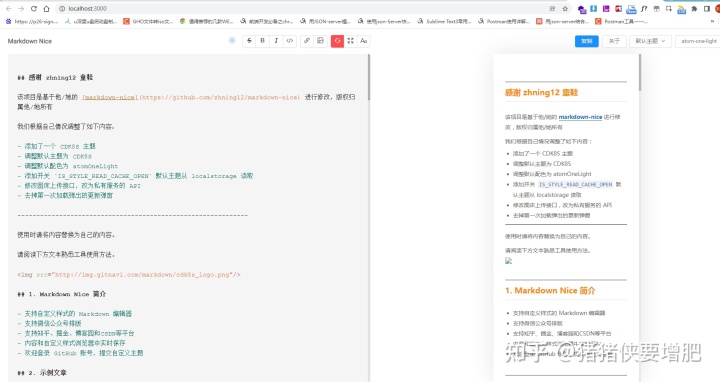Click the '1. Markdown Nice 简介' preview heading
This screenshot has height=382, width=720.
(x=550, y=291)
